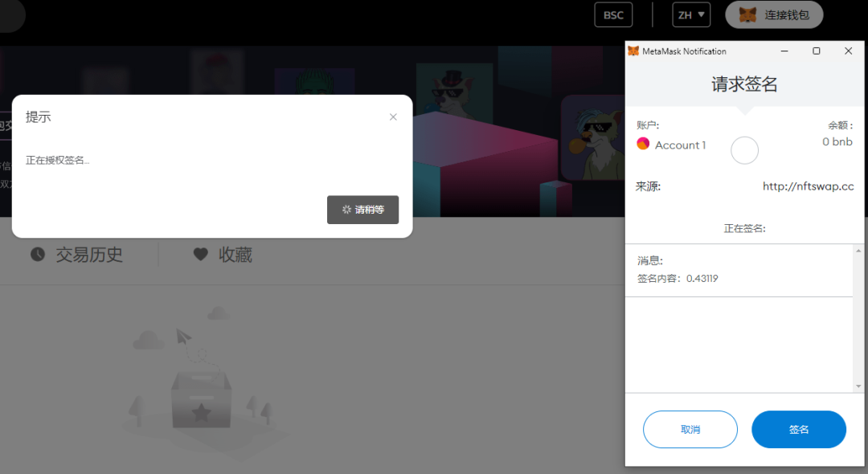The width and height of the screenshot is (868, 474).
Task: Click the 连接钱包 button
Action: point(774,14)
